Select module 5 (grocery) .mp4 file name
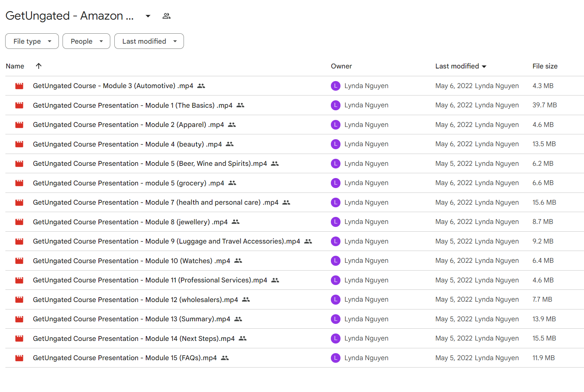The image size is (584, 392). 128,183
